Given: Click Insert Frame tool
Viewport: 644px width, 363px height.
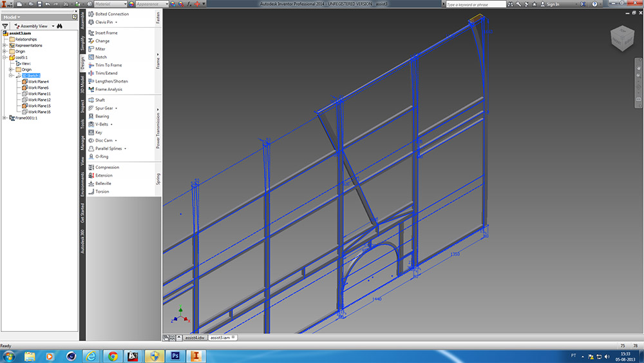Looking at the screenshot, I should click(103, 33).
